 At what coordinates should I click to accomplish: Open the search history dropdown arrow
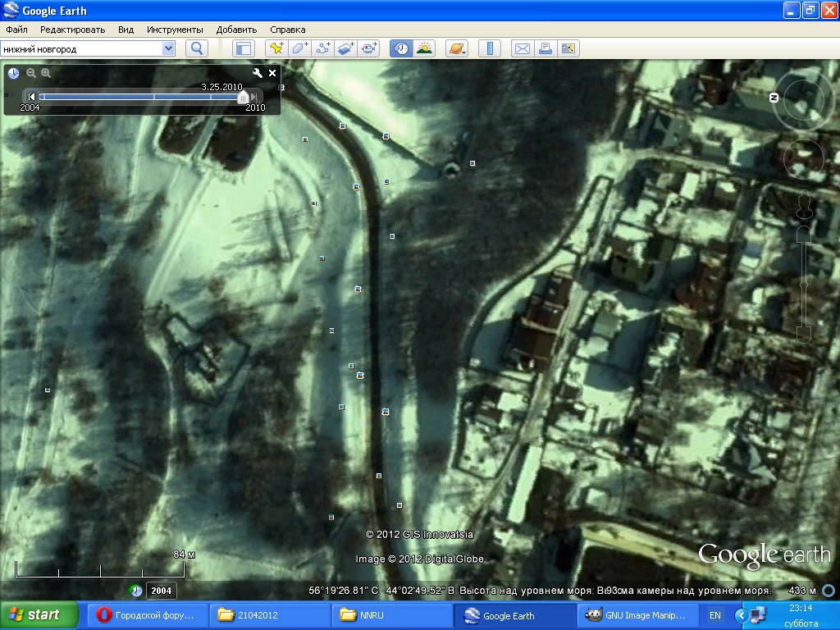click(169, 48)
